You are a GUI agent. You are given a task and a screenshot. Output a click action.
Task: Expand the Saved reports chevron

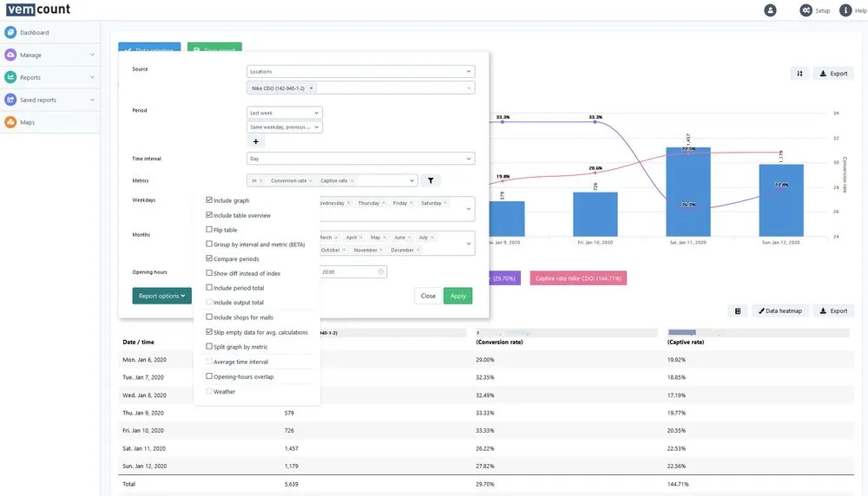(92, 100)
